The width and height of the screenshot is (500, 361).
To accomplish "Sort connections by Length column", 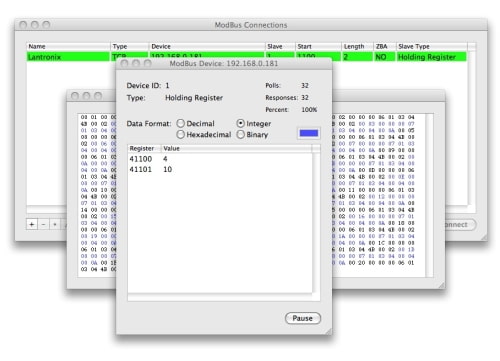I will click(x=357, y=46).
